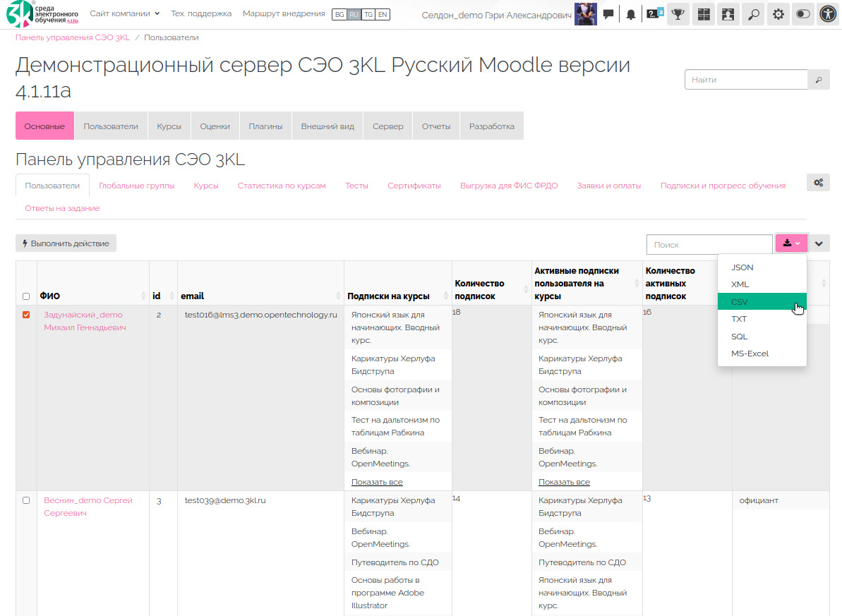Open the help icon with badge 2
The height and width of the screenshot is (616, 842).
coord(654,14)
